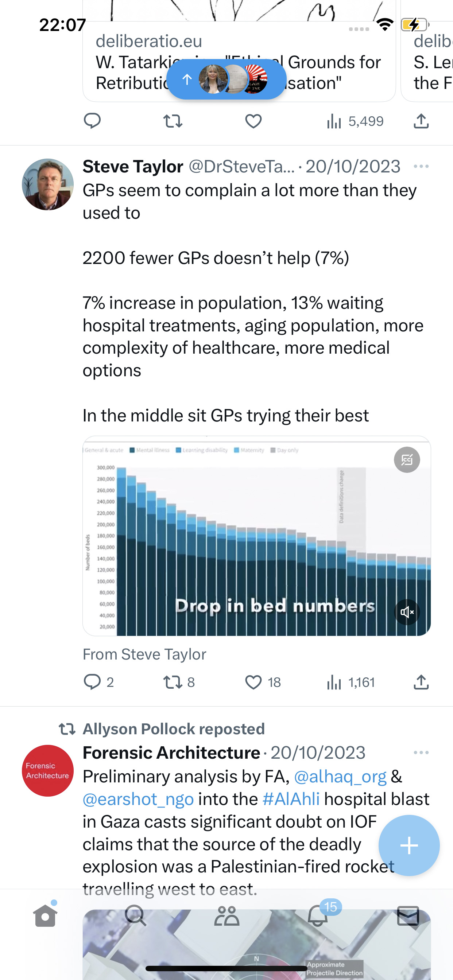Like the deliberatio.eu tweet at top
Image resolution: width=453 pixels, height=980 pixels.
(253, 121)
